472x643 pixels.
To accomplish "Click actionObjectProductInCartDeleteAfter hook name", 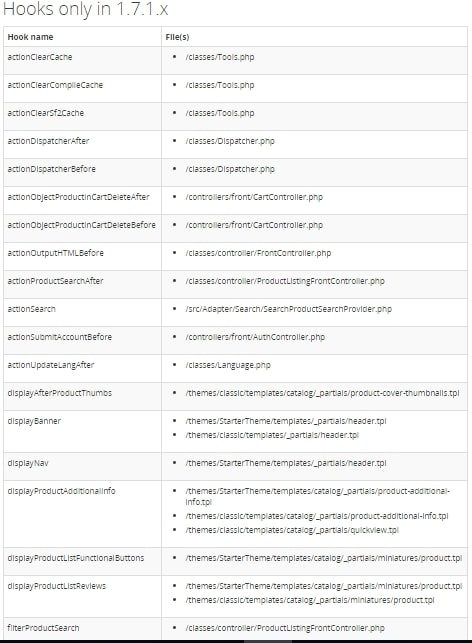I will pos(78,197).
